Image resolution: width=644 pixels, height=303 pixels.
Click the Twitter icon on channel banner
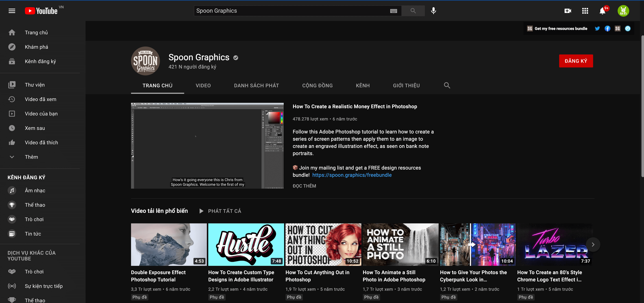tap(597, 28)
